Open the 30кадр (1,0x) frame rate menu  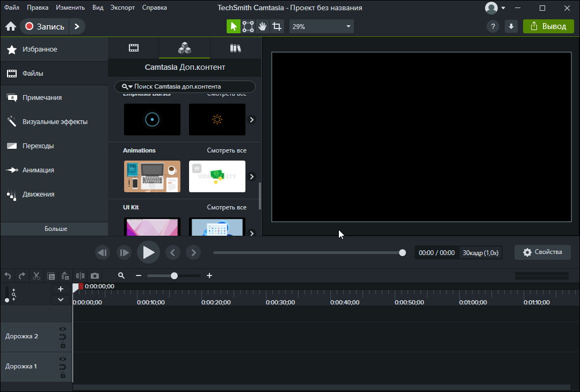click(481, 253)
